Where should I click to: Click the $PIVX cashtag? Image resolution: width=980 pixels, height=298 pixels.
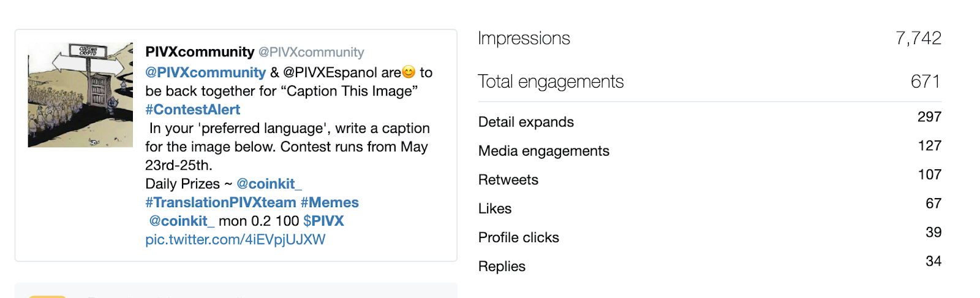click(323, 221)
